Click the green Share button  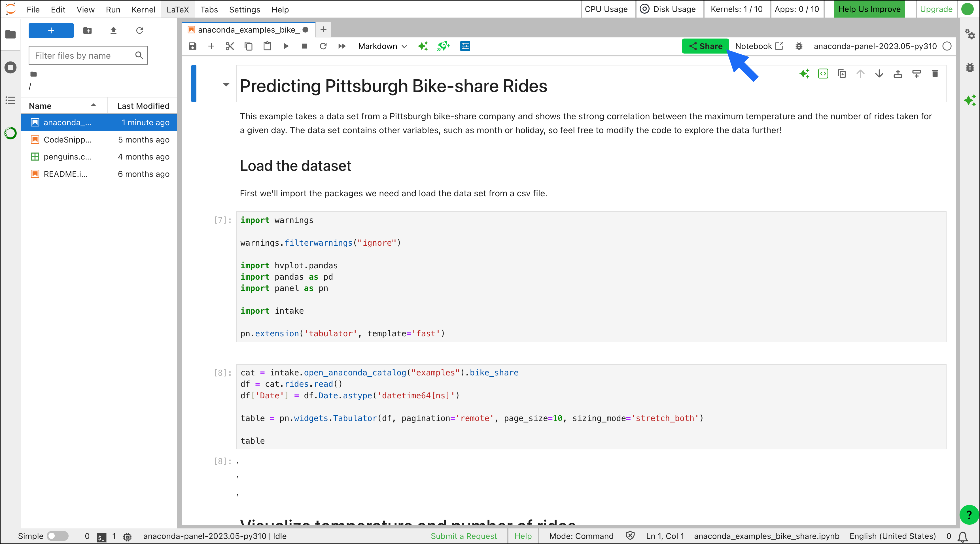coord(705,46)
